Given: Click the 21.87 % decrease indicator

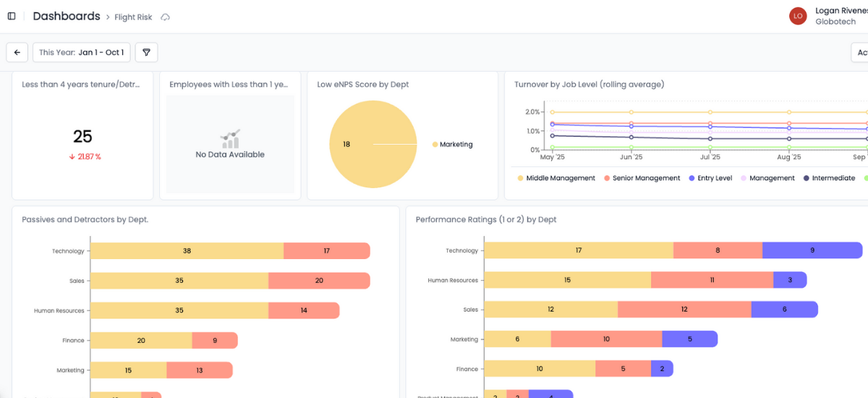Looking at the screenshot, I should click(85, 156).
